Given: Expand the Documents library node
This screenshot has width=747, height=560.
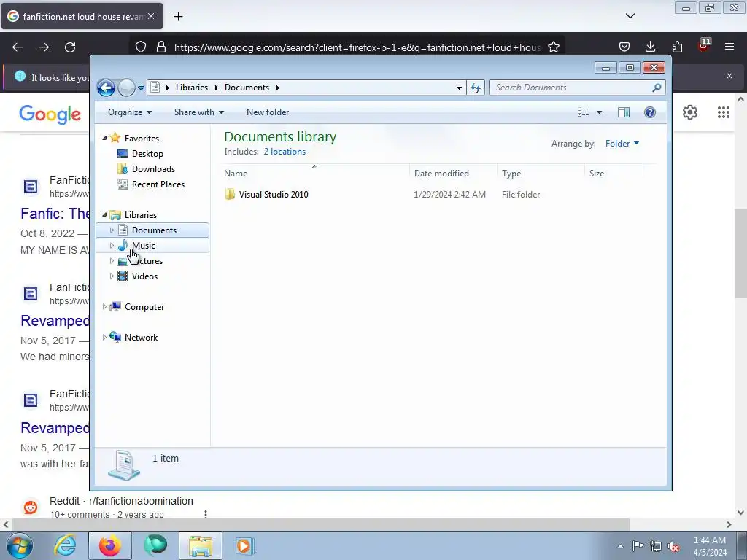Looking at the screenshot, I should coord(112,230).
